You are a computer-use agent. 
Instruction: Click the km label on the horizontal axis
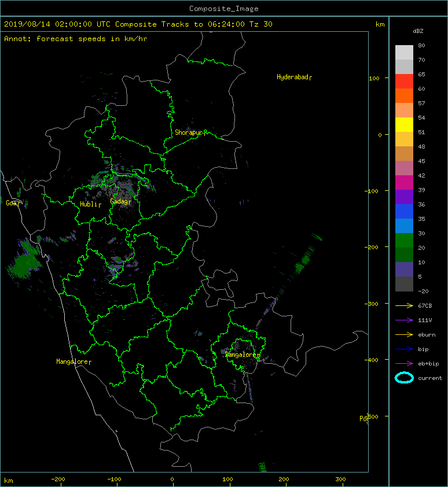[9, 481]
